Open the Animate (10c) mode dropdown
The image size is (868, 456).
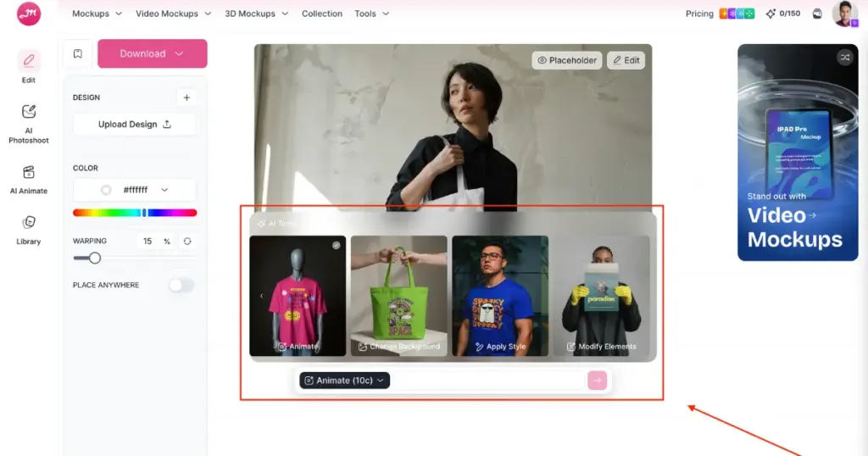344,381
